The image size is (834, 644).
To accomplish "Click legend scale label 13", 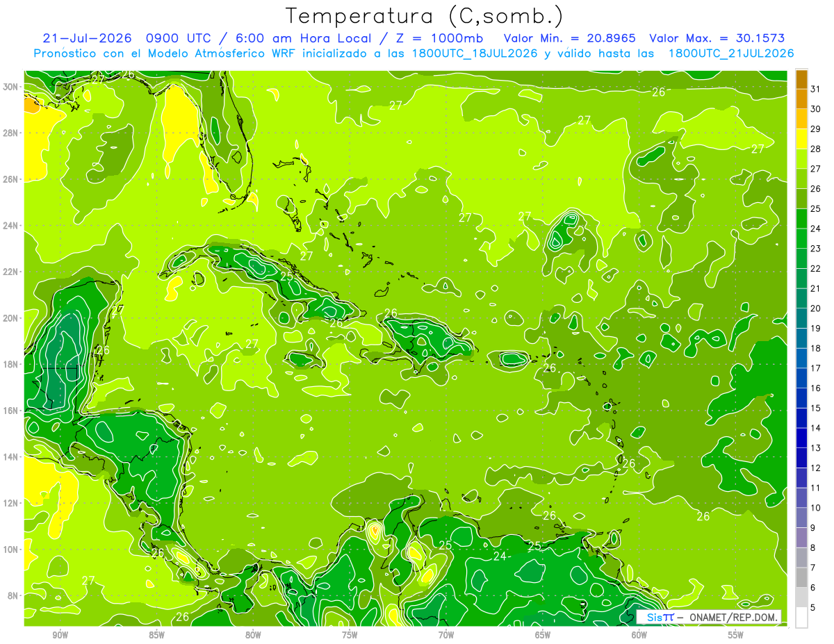I will coord(815,448).
